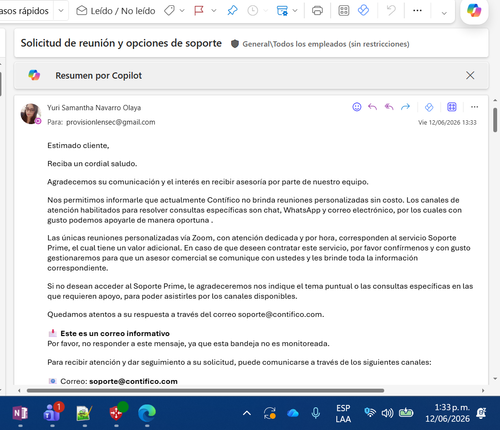Click the Copilot logo in summary banner
This screenshot has height=430, width=500.
[34, 75]
